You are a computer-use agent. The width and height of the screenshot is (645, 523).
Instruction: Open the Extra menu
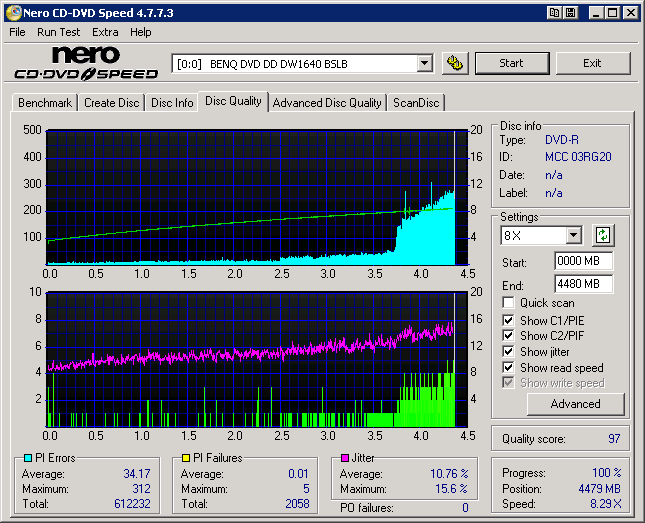tap(105, 32)
